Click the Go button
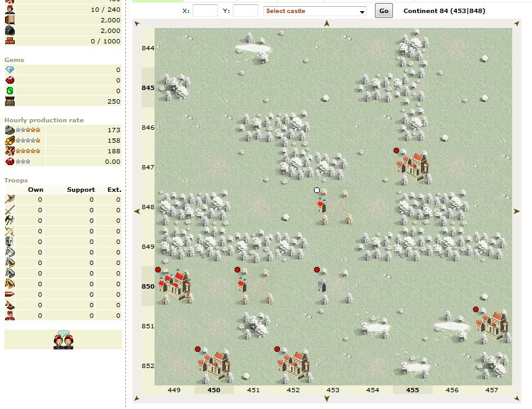The height and width of the screenshot is (409, 532). click(x=384, y=11)
